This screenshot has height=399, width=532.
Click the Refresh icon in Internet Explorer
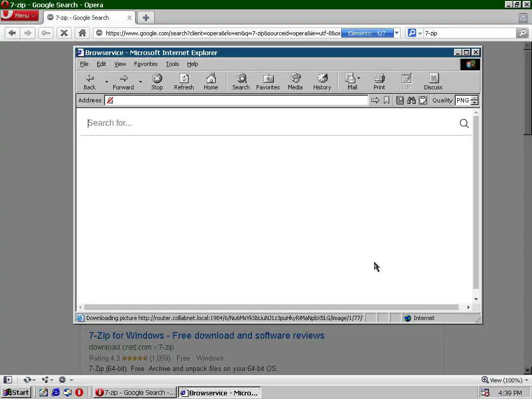pyautogui.click(x=184, y=82)
